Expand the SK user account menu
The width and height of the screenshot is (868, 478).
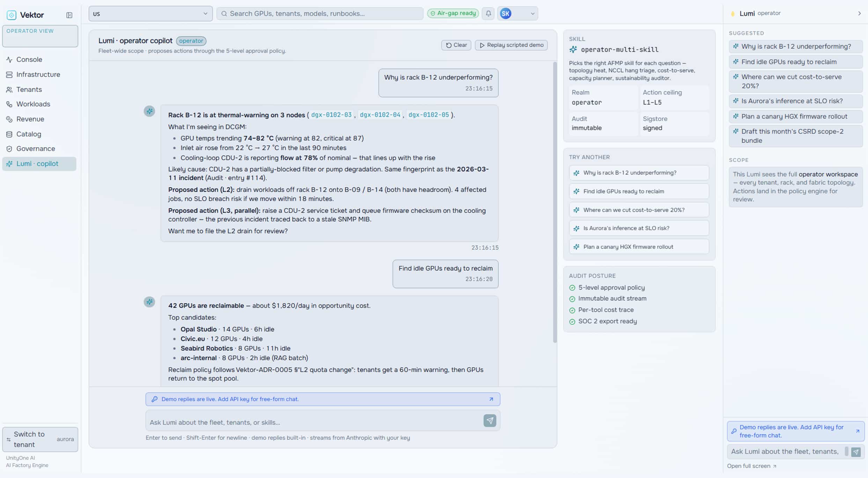point(517,14)
